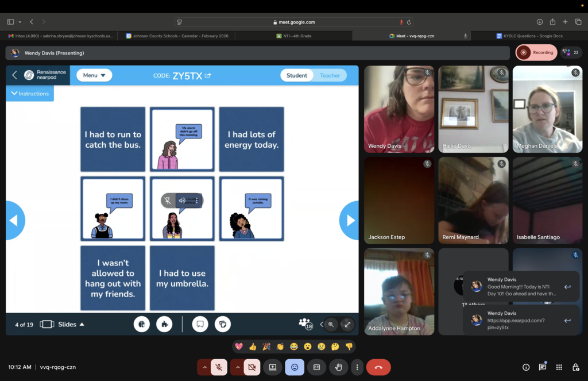Switch to the Teacher view tab
Image resolution: width=588 pixels, height=381 pixels.
pos(330,75)
